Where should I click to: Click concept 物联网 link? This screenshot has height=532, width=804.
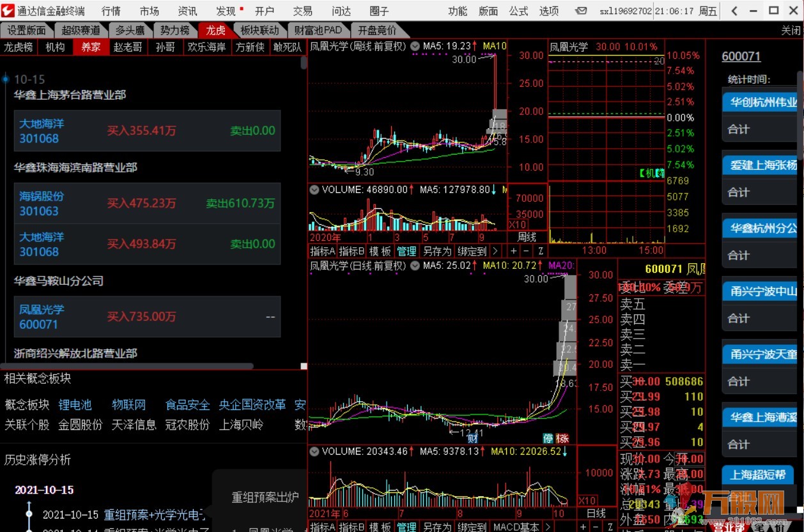tap(128, 405)
